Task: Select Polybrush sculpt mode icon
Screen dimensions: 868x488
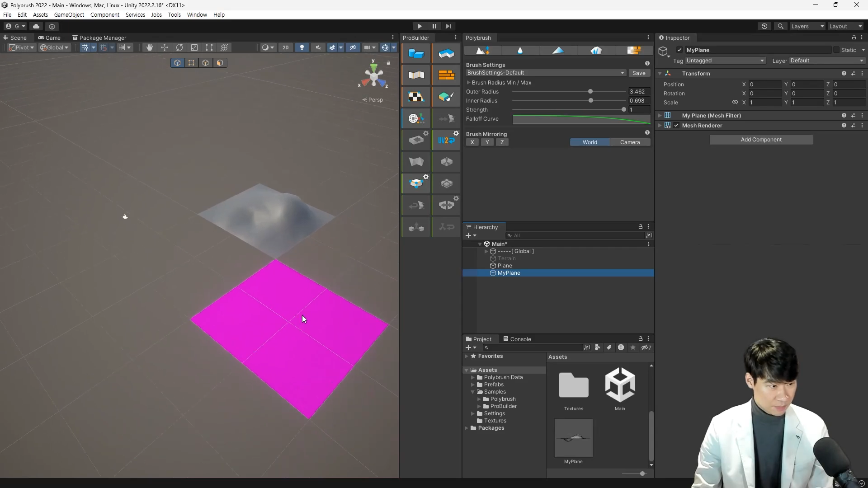Action: (483, 51)
